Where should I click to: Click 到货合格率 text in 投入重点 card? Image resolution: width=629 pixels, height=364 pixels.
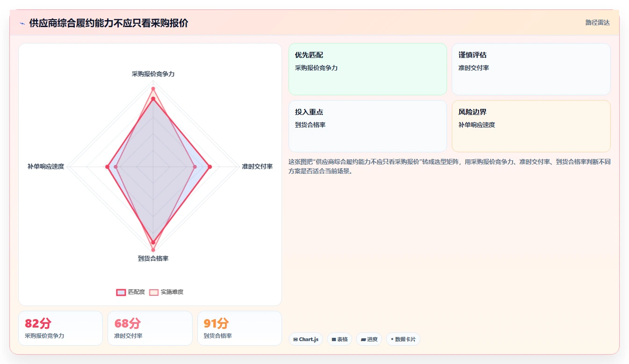click(310, 125)
